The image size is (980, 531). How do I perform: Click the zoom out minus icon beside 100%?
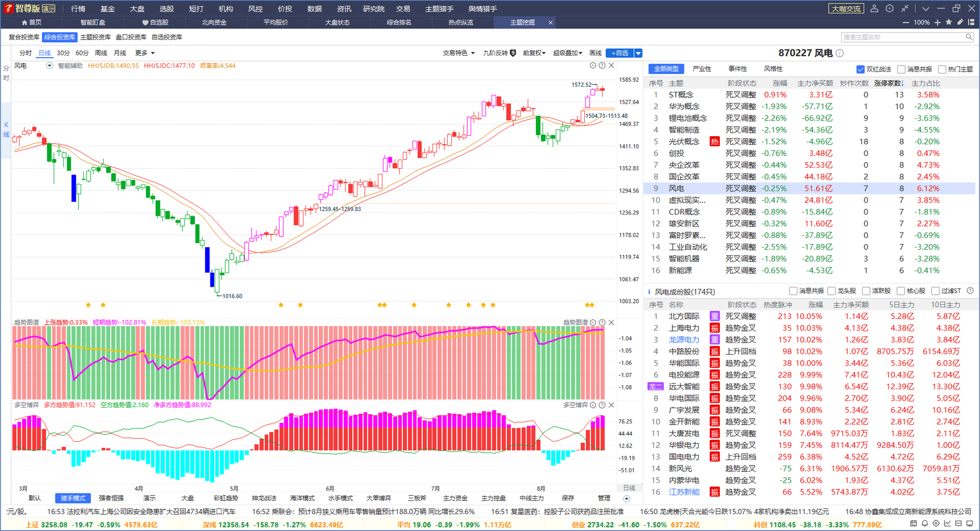[906, 22]
